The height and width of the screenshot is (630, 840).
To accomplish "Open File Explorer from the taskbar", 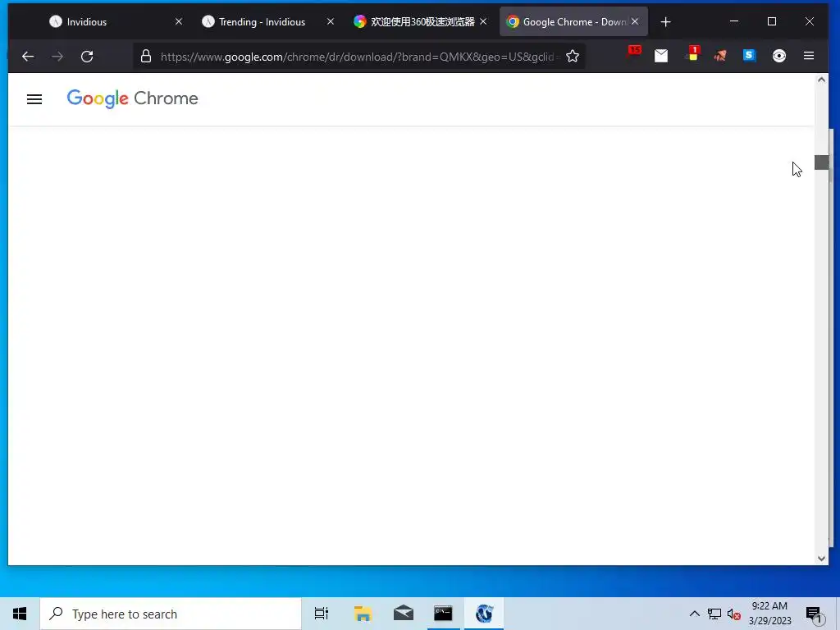I will (x=363, y=614).
